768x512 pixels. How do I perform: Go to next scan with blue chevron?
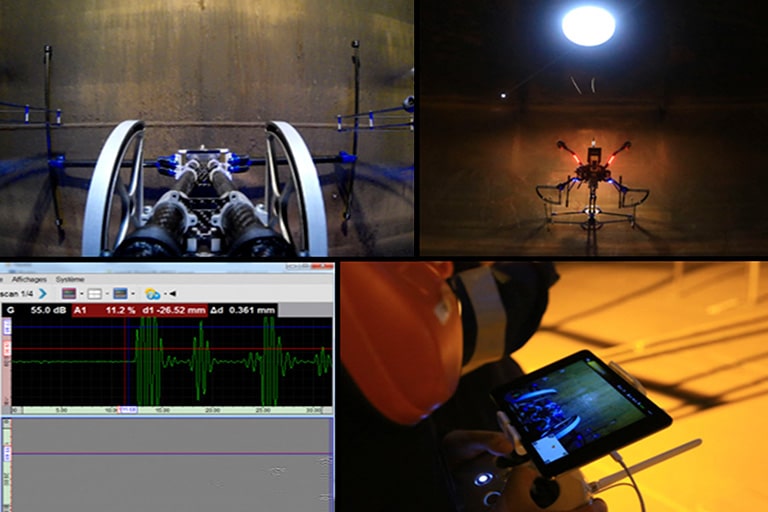(43, 293)
